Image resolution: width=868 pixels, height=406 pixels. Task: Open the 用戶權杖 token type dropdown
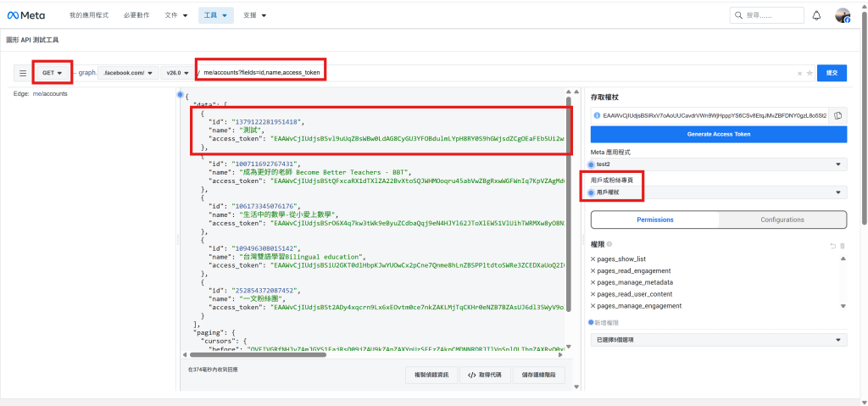click(x=719, y=192)
